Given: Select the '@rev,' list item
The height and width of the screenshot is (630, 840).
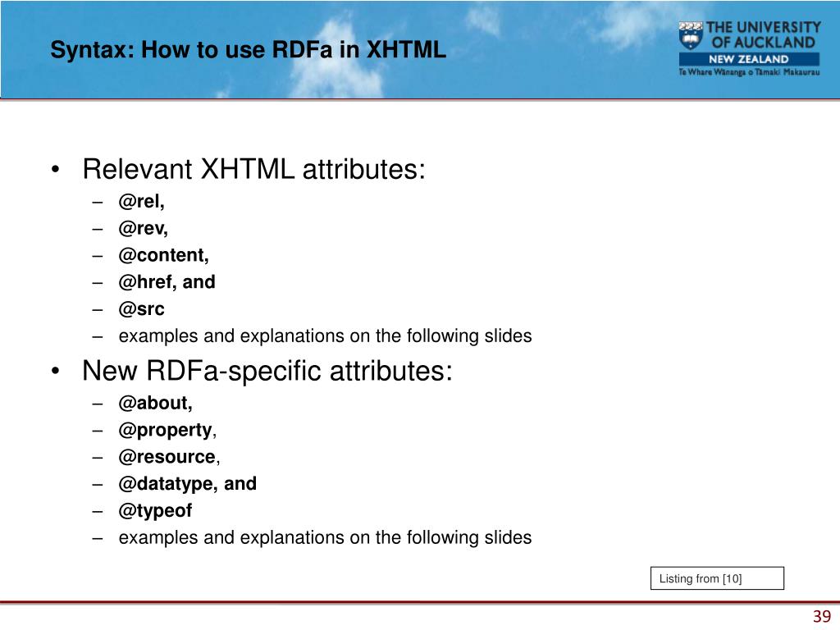Looking at the screenshot, I should point(143,228).
